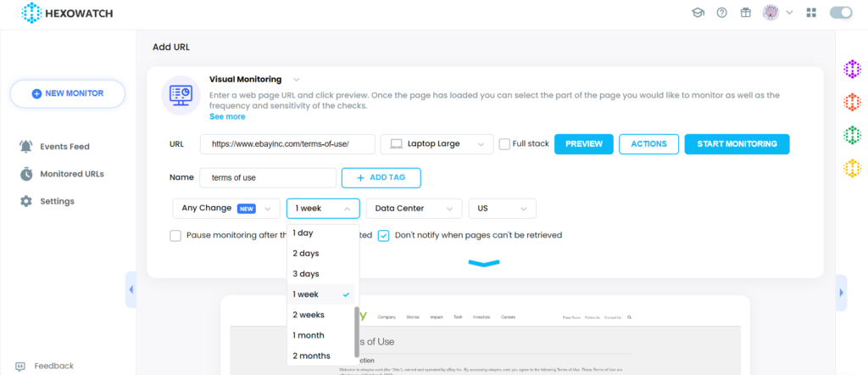Click the green hexagon product icon
Viewport: 868px width, 375px height.
click(x=852, y=135)
